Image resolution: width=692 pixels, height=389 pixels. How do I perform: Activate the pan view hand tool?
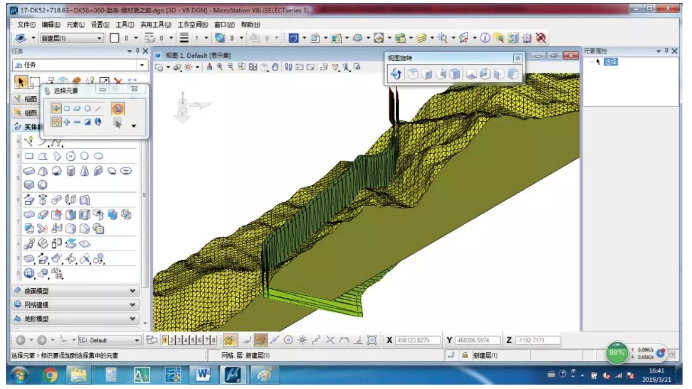(x=275, y=67)
